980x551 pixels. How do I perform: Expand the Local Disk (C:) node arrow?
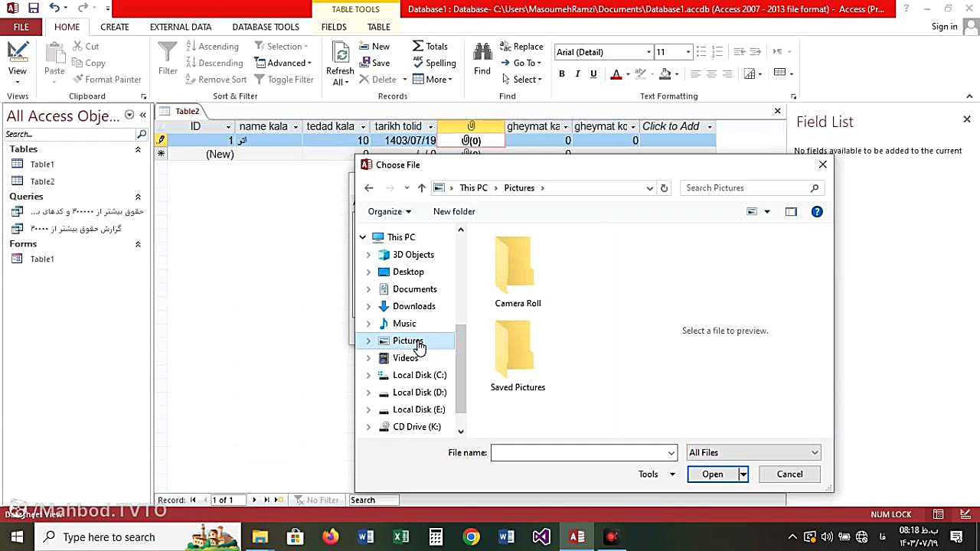368,375
